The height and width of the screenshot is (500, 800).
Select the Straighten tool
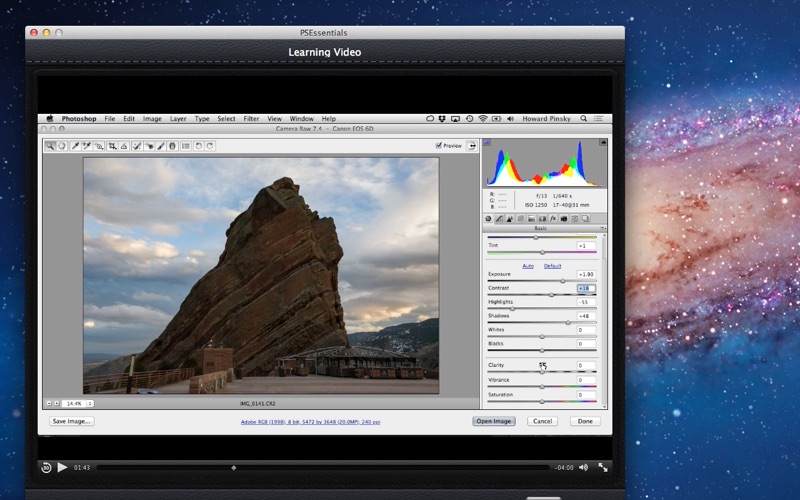click(x=124, y=146)
